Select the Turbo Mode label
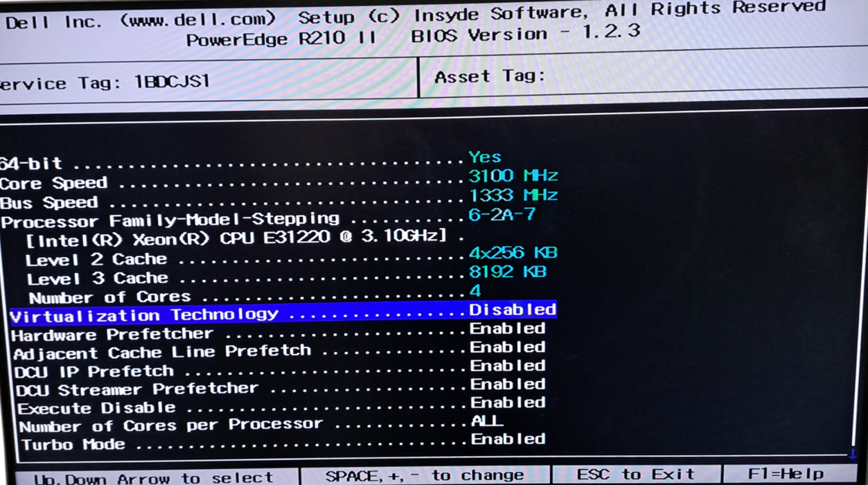The height and width of the screenshot is (485, 868). 73,444
